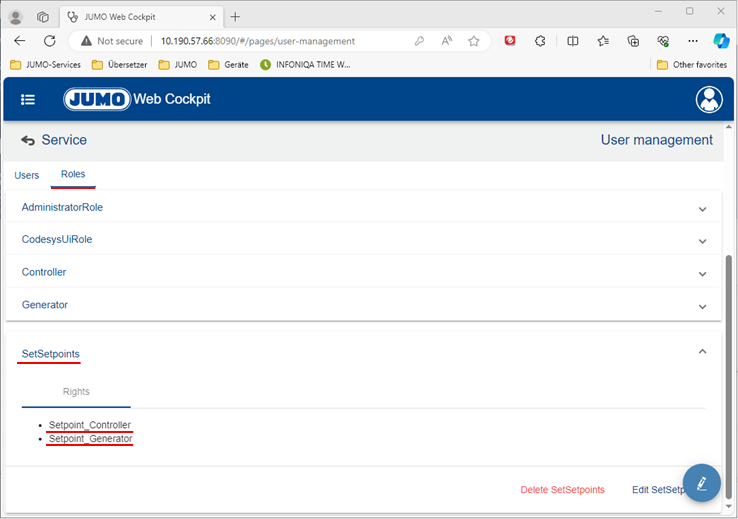Click the user profile avatar icon
Image resolution: width=738 pixels, height=519 pixels.
709,100
